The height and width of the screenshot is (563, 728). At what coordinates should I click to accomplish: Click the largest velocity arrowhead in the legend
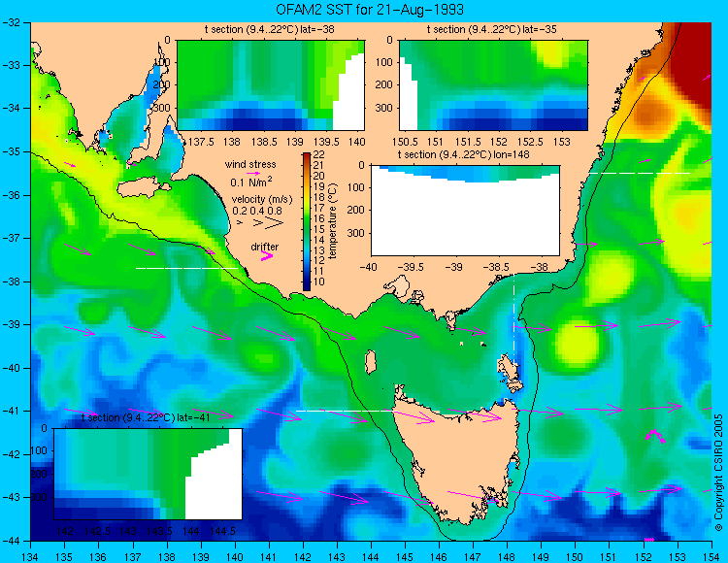pos(274,223)
